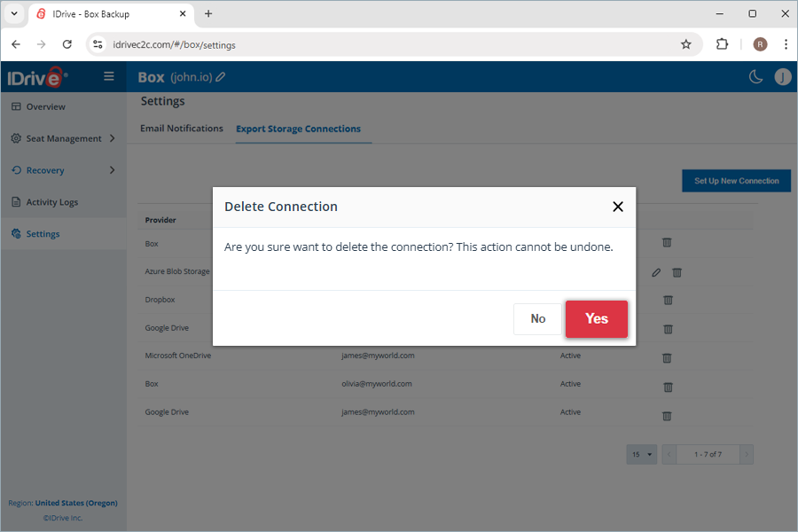Image resolution: width=798 pixels, height=532 pixels.
Task: Click the browser address bar
Action: coord(266,43)
